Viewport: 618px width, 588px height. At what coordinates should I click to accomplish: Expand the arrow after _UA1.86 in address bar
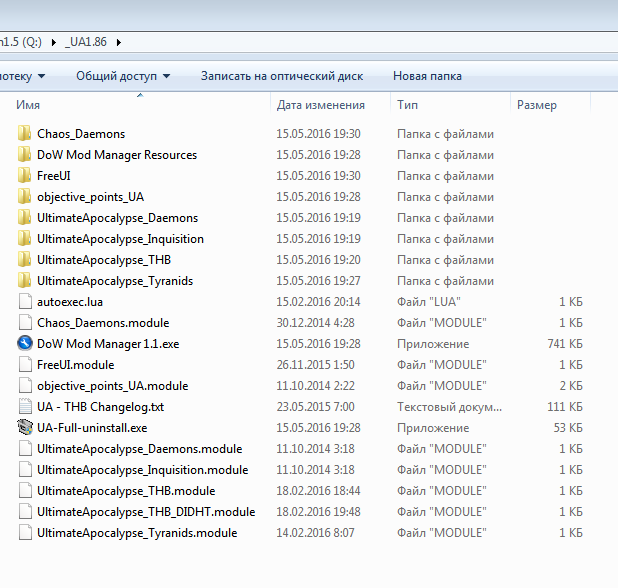[119, 42]
